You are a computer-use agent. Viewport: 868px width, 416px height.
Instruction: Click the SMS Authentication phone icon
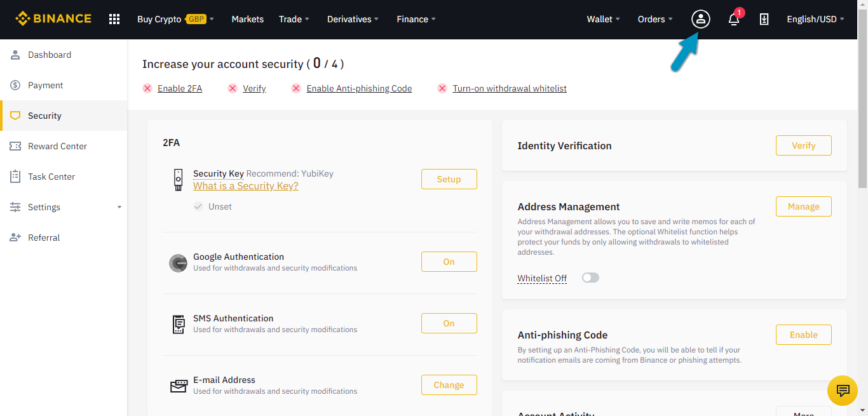pos(179,324)
